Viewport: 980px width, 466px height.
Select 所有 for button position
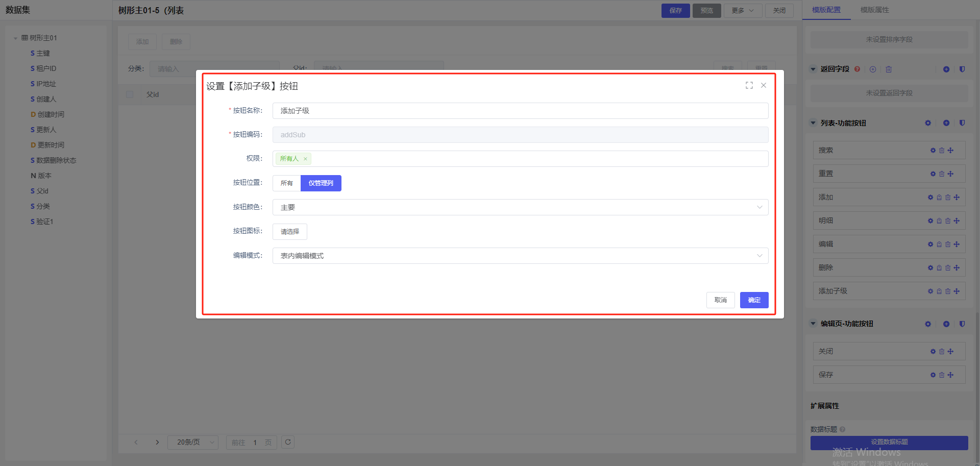point(286,183)
